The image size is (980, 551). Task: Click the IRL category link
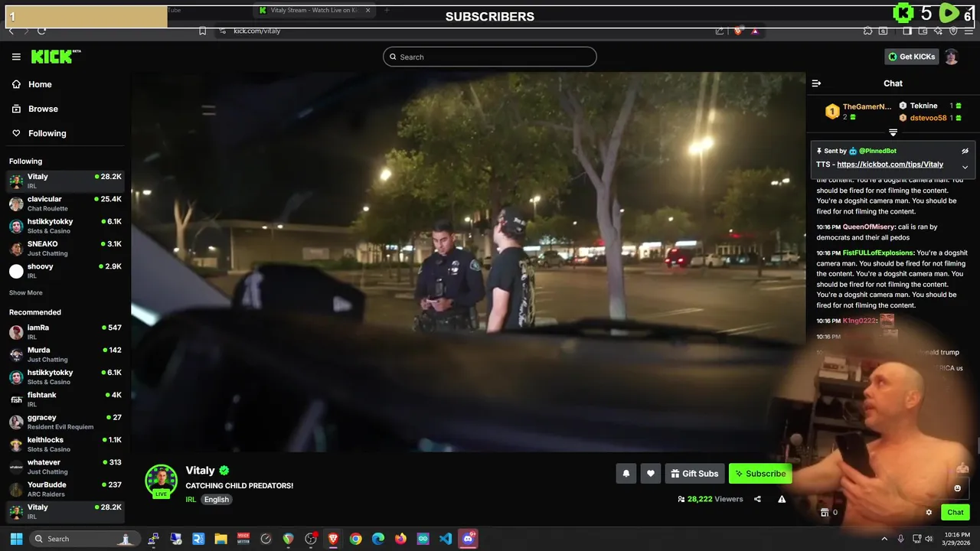[191, 500]
